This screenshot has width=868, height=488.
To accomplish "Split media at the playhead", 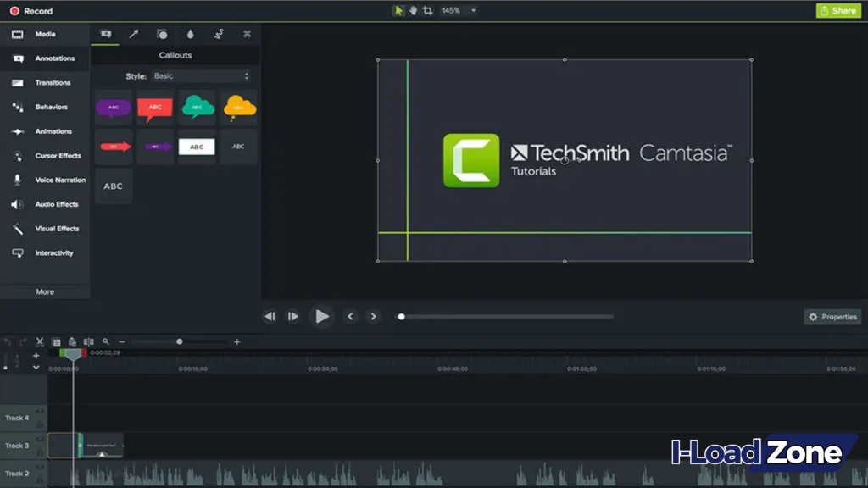I will (x=89, y=342).
